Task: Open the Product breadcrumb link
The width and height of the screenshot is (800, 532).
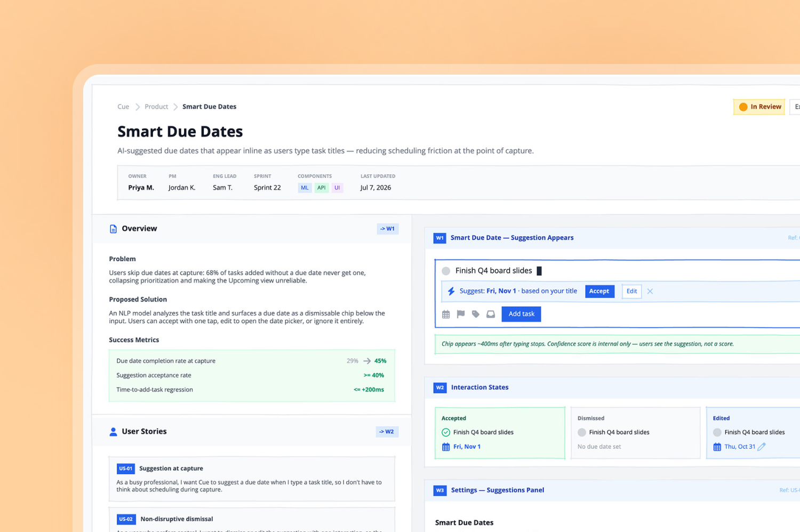Action: [x=156, y=107]
